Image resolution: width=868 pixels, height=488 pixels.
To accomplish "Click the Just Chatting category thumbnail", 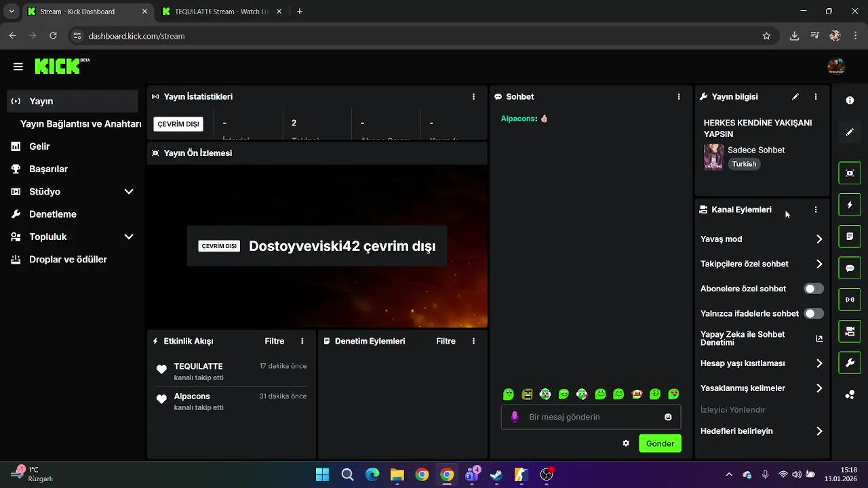I will pos(713,157).
